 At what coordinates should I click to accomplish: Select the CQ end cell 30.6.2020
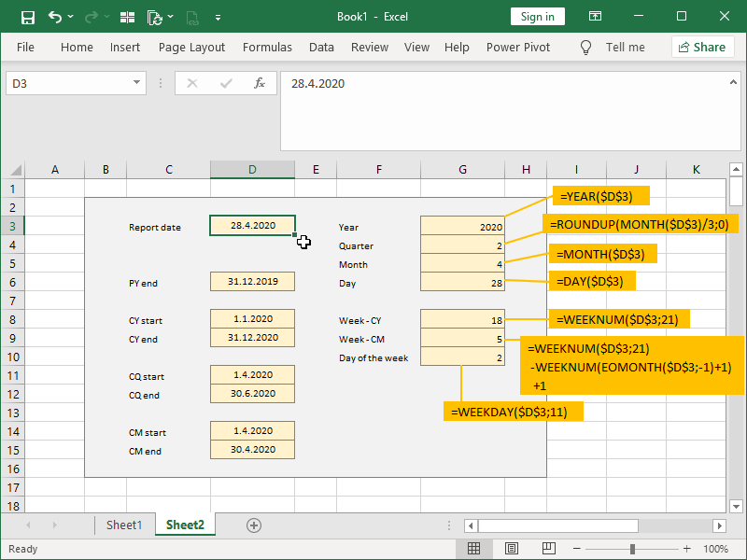[252, 394]
